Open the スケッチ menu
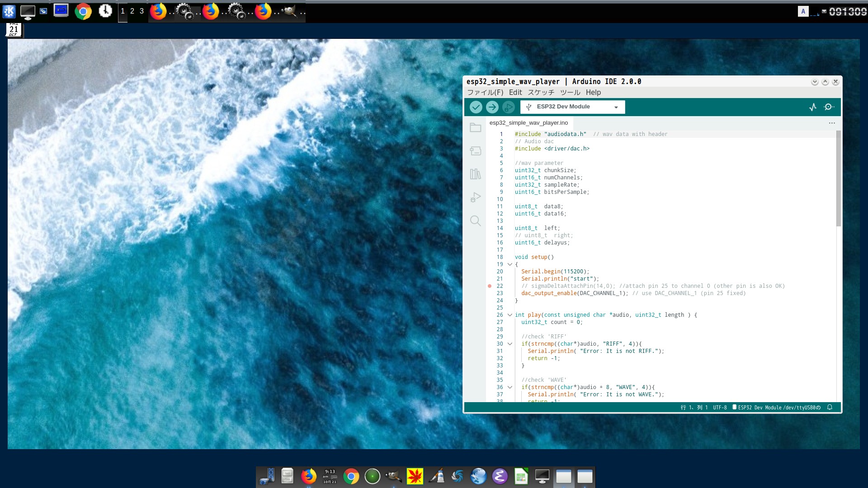This screenshot has height=488, width=868. [x=541, y=92]
